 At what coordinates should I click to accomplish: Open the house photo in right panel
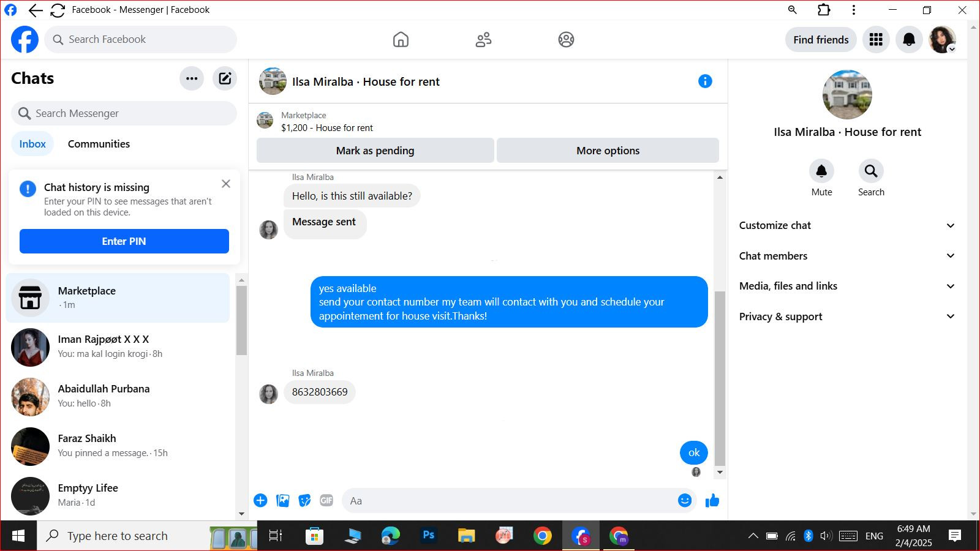(847, 95)
